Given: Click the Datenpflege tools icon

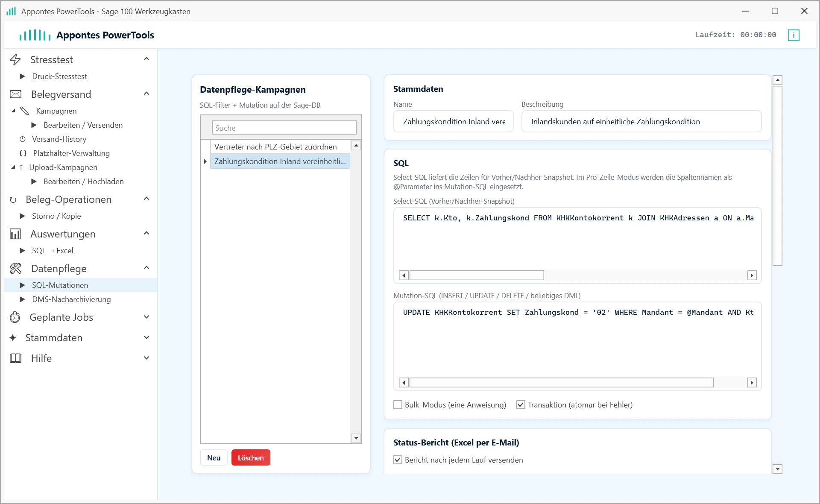Looking at the screenshot, I should [x=15, y=269].
